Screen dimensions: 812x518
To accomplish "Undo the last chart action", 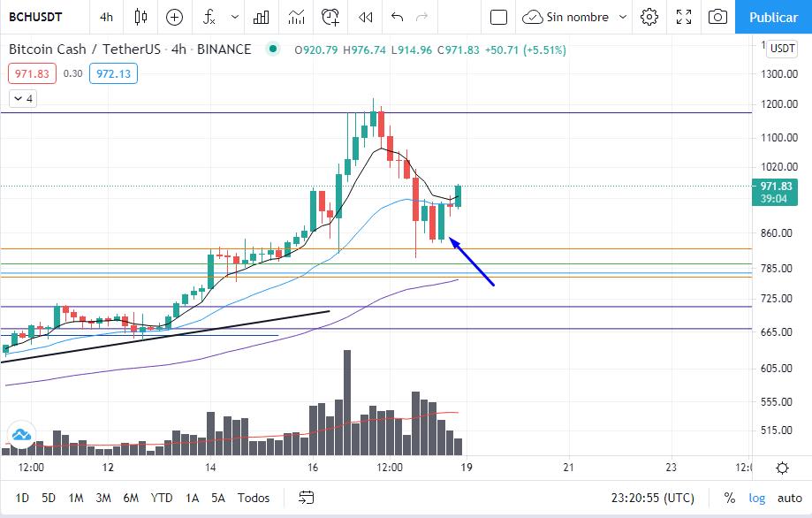I will click(398, 17).
